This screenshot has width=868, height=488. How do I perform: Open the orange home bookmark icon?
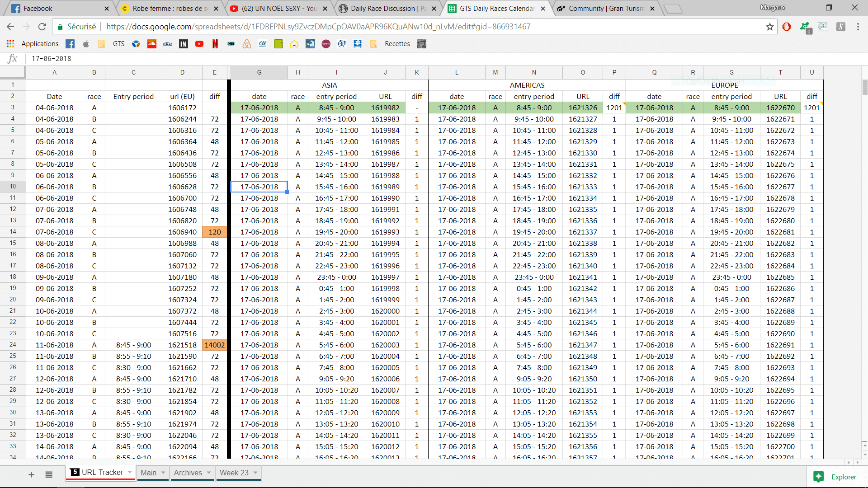(294, 44)
